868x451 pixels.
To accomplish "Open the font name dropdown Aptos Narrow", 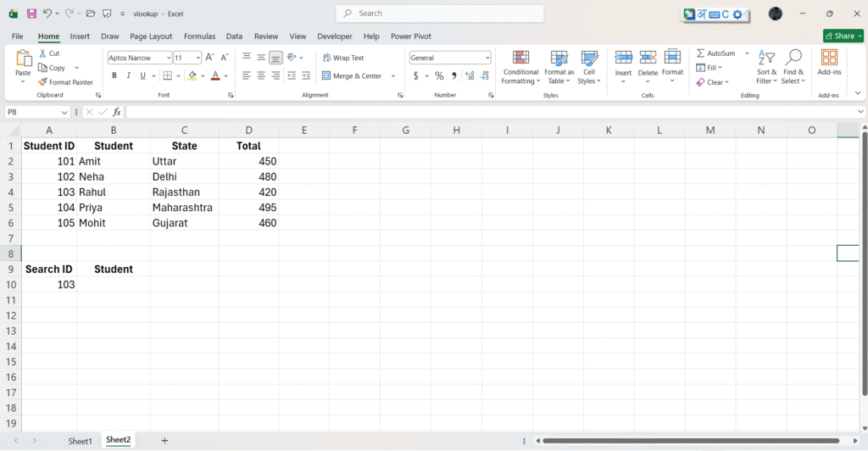I will point(169,58).
